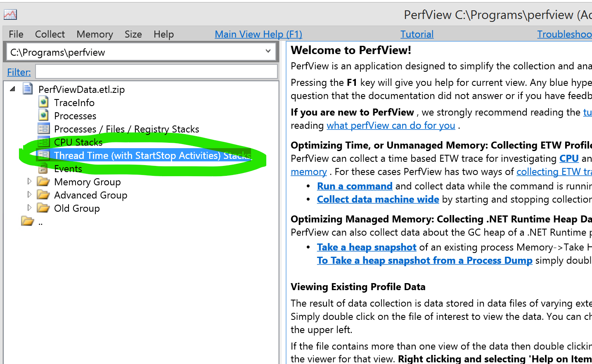Click the Processes report icon
The width and height of the screenshot is (592, 364).
coord(43,115)
